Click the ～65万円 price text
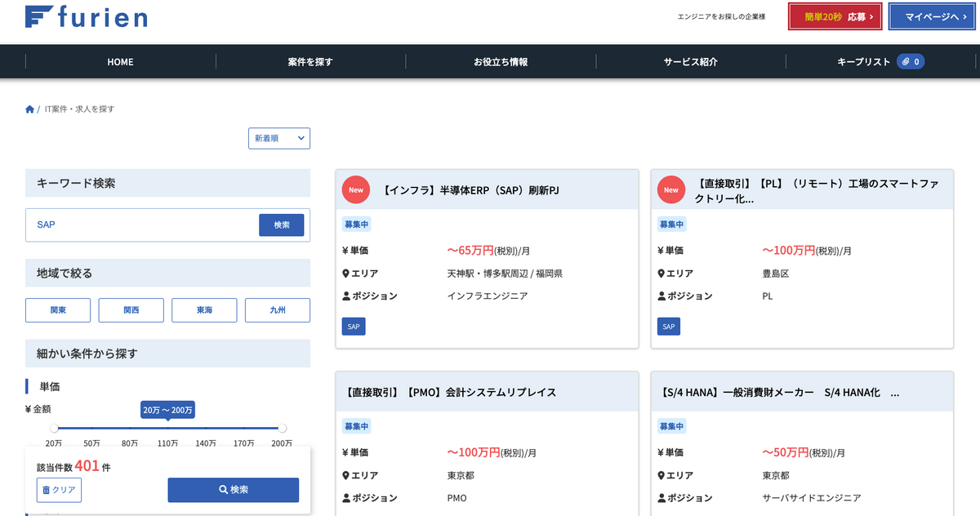This screenshot has width=980, height=516. coord(470,251)
